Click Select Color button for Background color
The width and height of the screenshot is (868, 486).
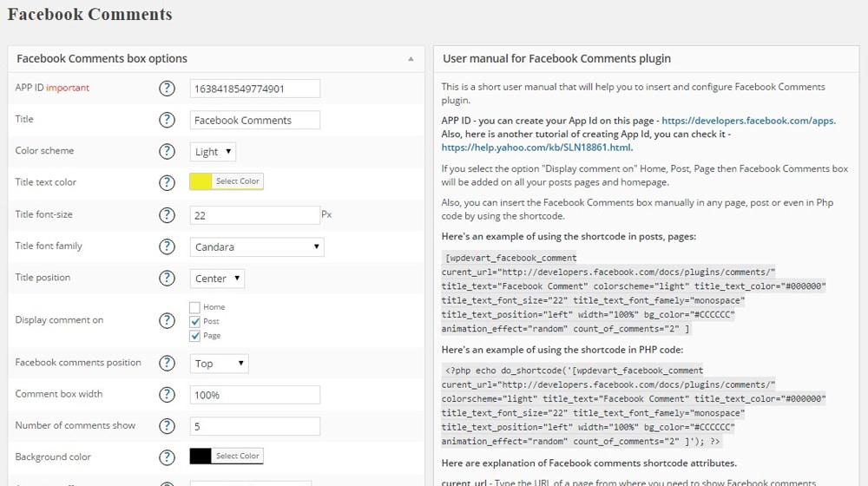[238, 456]
